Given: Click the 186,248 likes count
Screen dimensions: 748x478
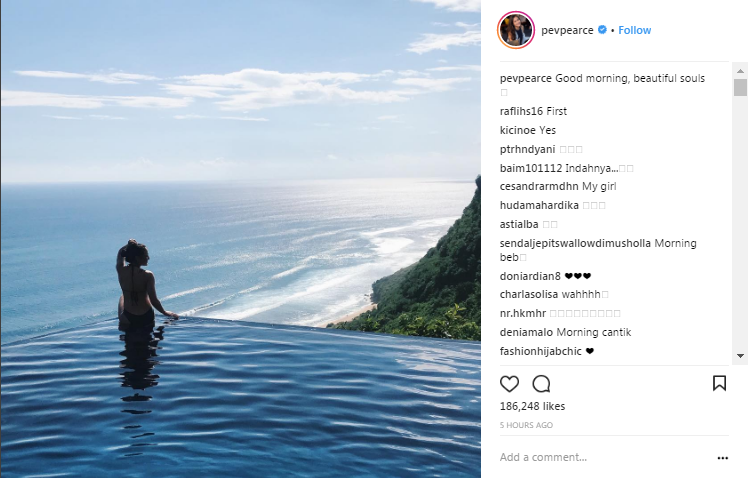Looking at the screenshot, I should pyautogui.click(x=532, y=407).
